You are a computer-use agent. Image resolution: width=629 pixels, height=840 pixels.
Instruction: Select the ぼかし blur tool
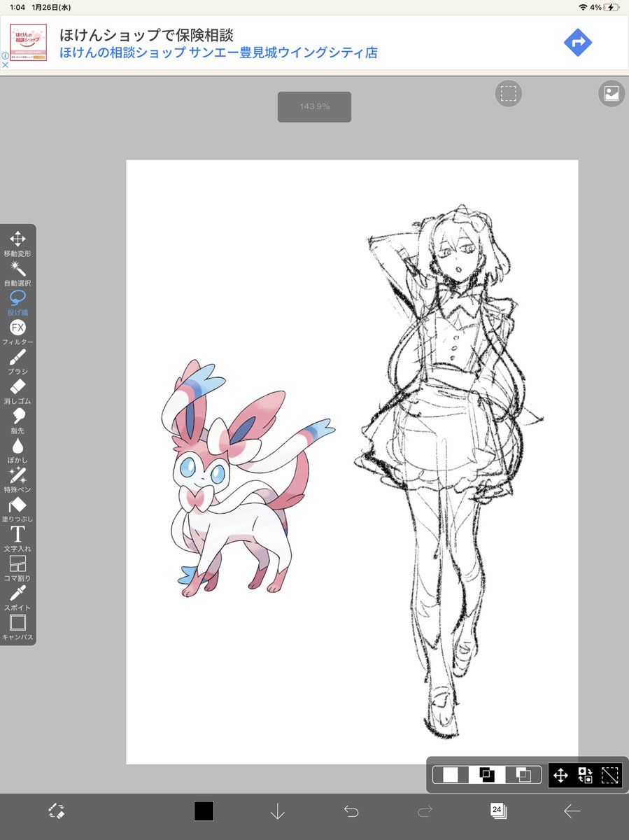click(17, 450)
